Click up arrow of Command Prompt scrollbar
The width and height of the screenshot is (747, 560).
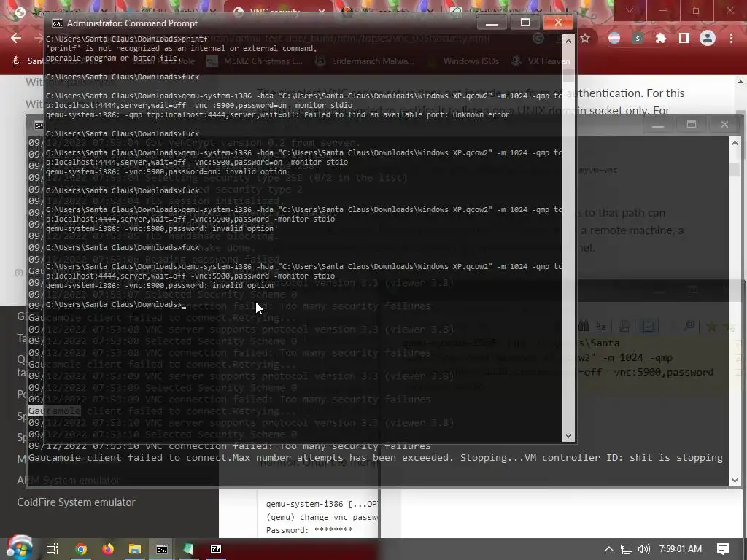coord(568,41)
